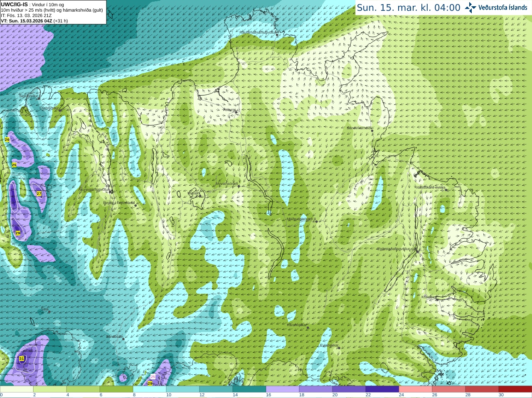Select the yellow 26 gust label
Screen dimensions: 532x398
(x=7, y=140)
